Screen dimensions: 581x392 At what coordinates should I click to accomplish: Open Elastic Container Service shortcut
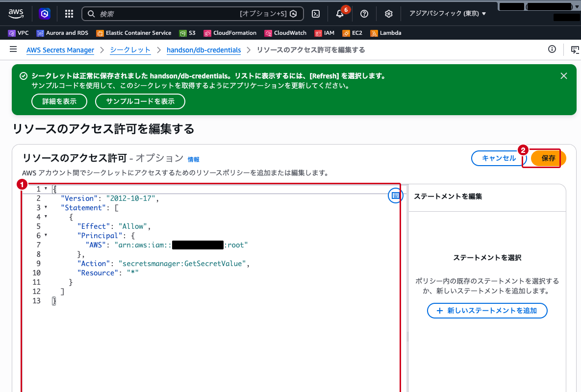(x=134, y=33)
